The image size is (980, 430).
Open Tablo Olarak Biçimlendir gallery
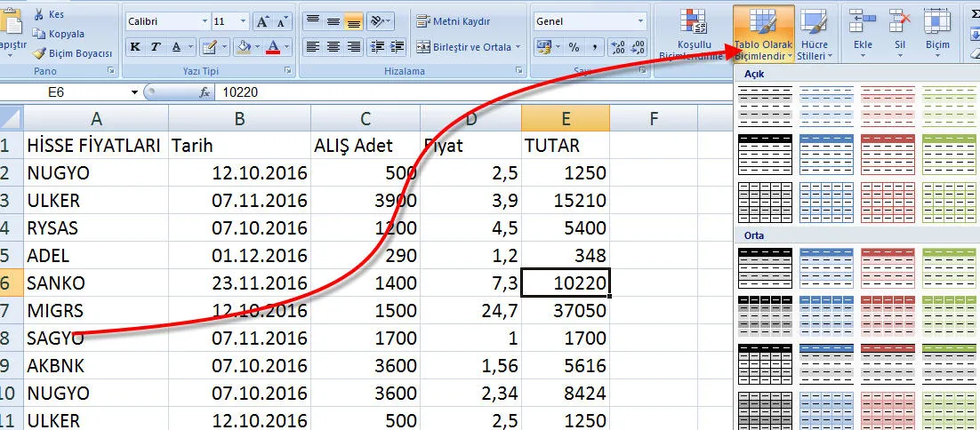click(764, 36)
